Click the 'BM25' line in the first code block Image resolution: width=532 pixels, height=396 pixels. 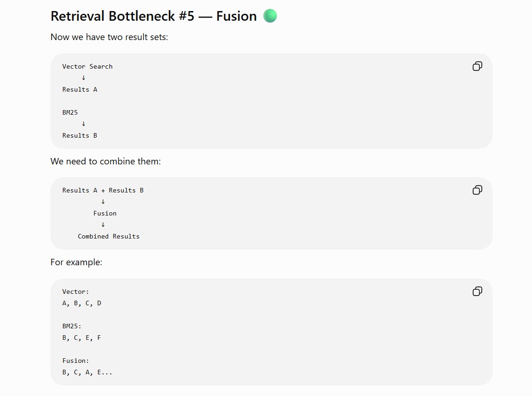point(70,112)
